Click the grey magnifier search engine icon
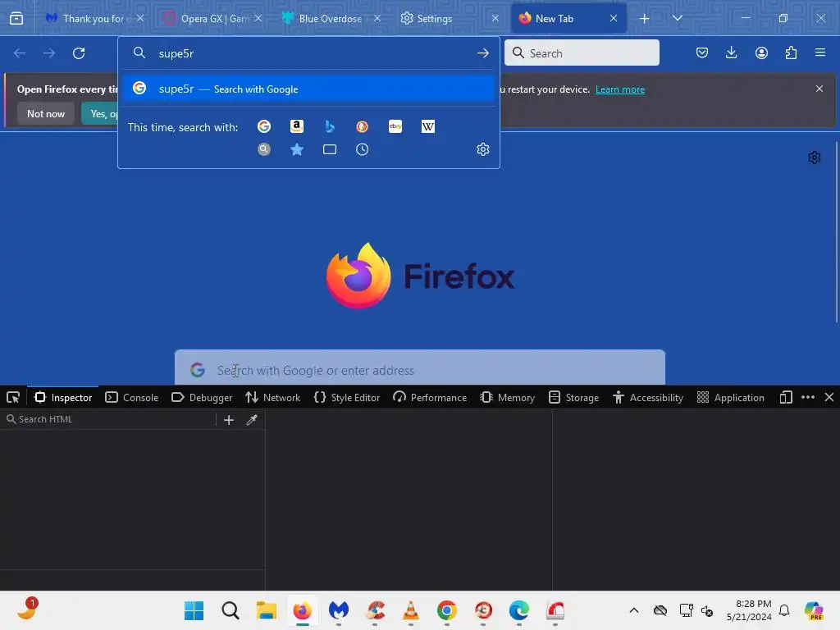 264,149
